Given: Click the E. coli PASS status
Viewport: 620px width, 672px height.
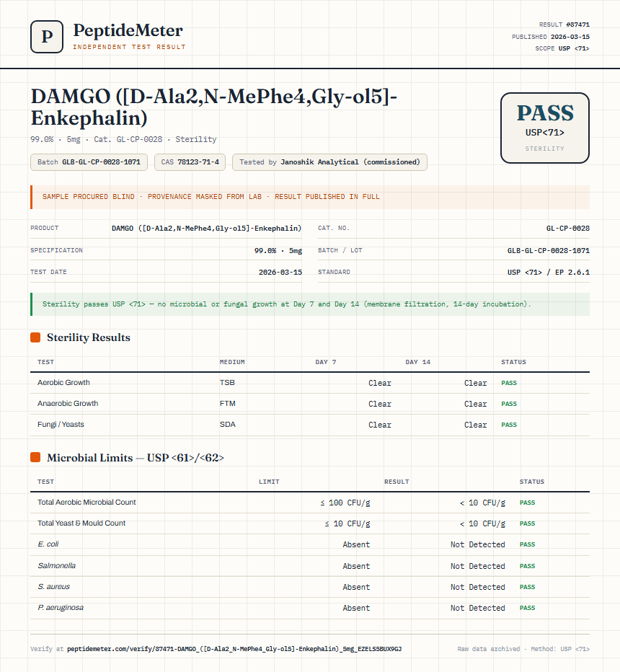Looking at the screenshot, I should (528, 544).
